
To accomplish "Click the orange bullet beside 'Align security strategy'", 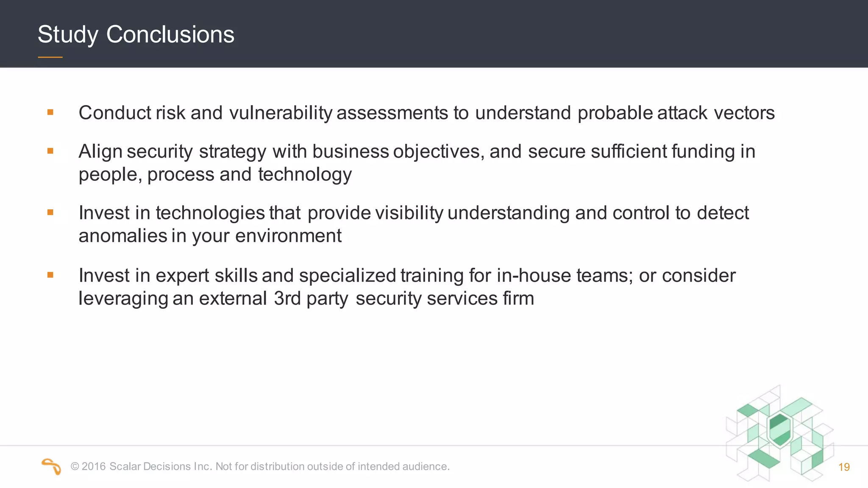I will pos(50,151).
